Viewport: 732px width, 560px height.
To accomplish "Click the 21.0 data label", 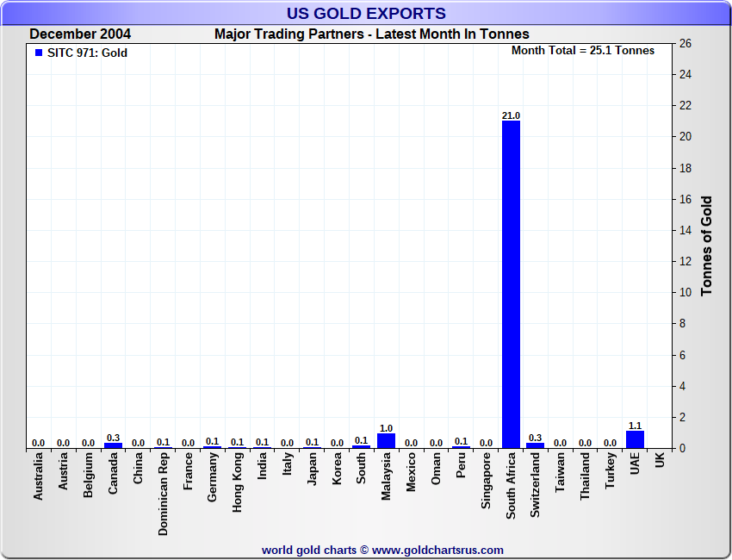I will tap(511, 115).
